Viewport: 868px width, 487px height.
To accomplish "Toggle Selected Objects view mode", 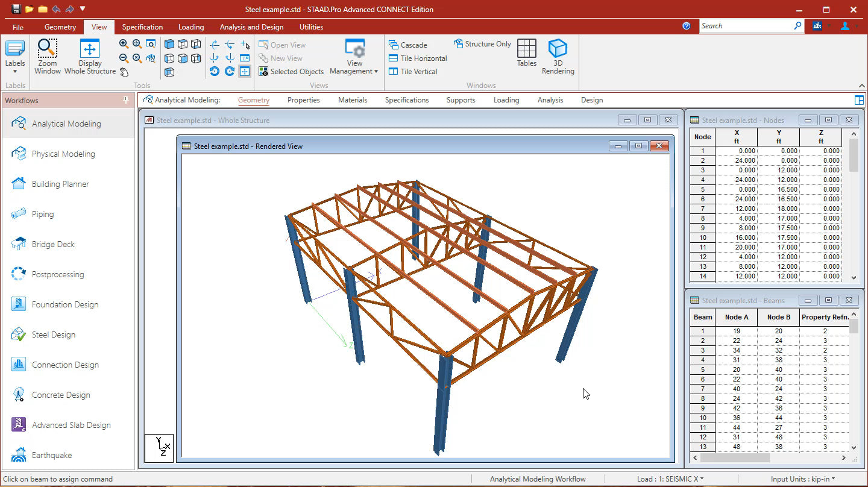I will [291, 71].
